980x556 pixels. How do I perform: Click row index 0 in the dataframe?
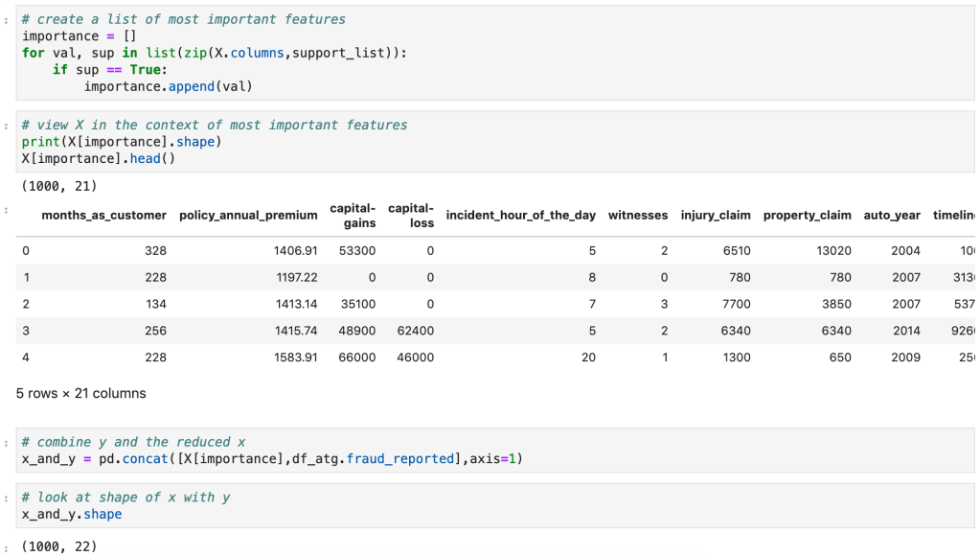tap(26, 251)
